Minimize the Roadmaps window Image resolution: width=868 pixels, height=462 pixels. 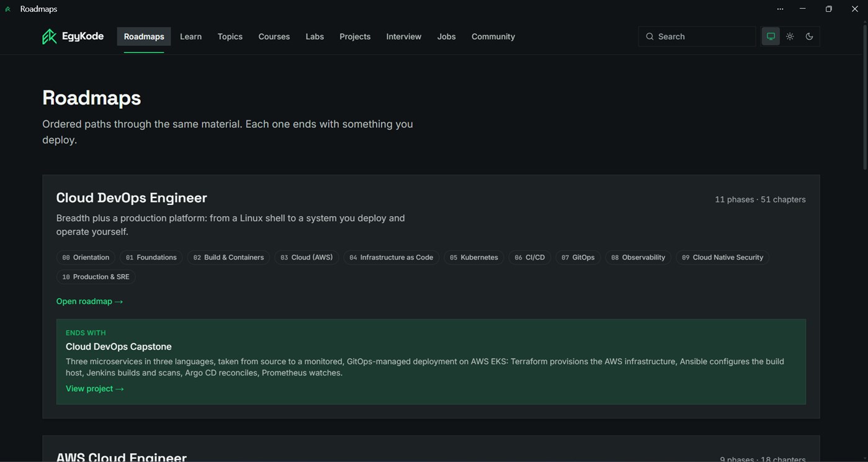pos(802,9)
